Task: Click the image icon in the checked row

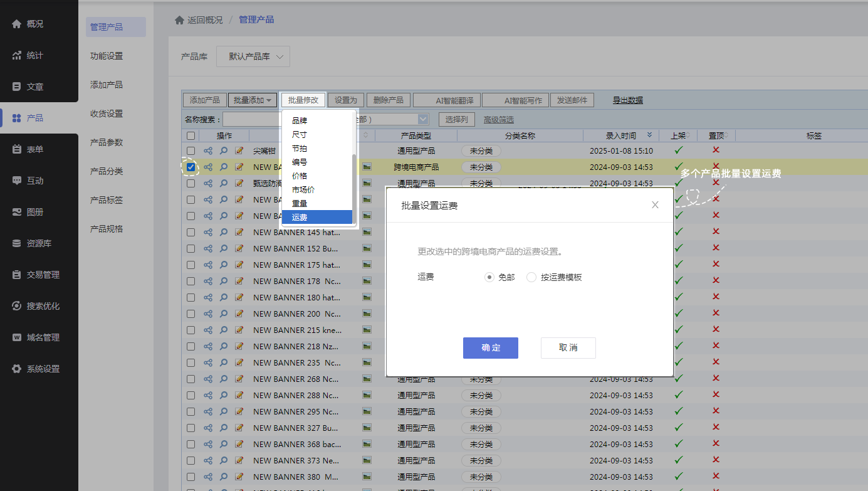Action: [x=367, y=167]
